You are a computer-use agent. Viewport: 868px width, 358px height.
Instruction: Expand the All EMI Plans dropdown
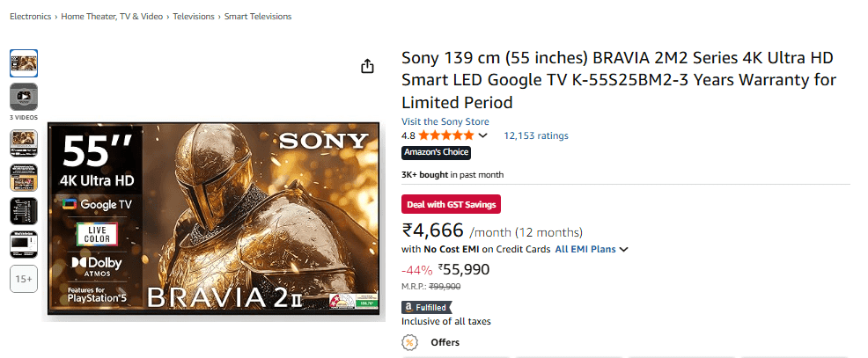[x=592, y=250]
